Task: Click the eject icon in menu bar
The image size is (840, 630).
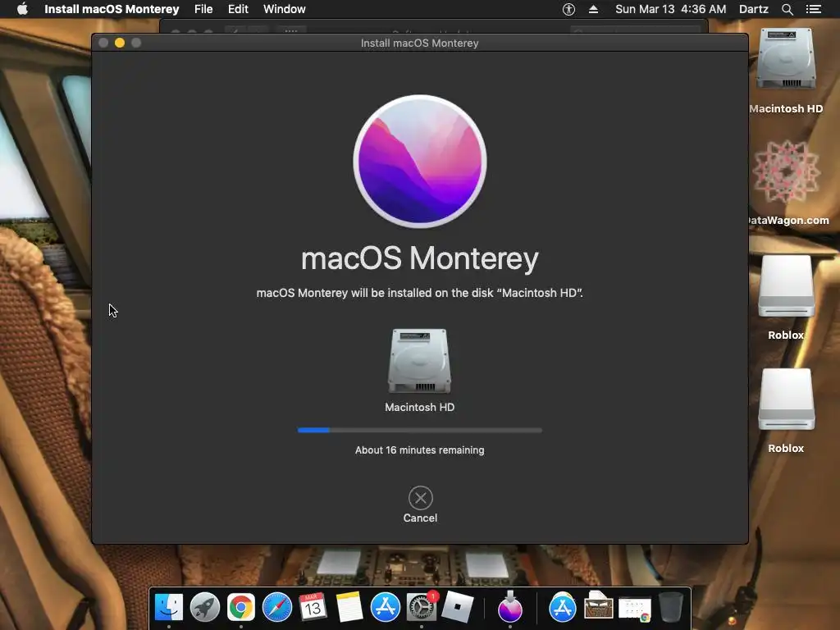Action: click(x=594, y=9)
